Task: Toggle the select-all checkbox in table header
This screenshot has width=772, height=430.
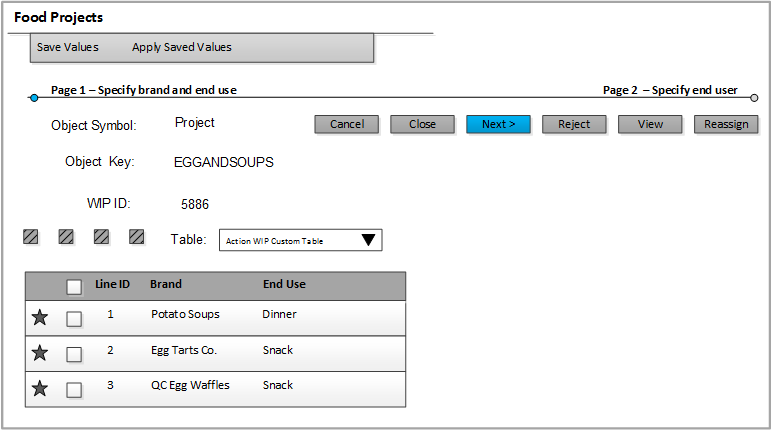Action: pyautogui.click(x=74, y=287)
